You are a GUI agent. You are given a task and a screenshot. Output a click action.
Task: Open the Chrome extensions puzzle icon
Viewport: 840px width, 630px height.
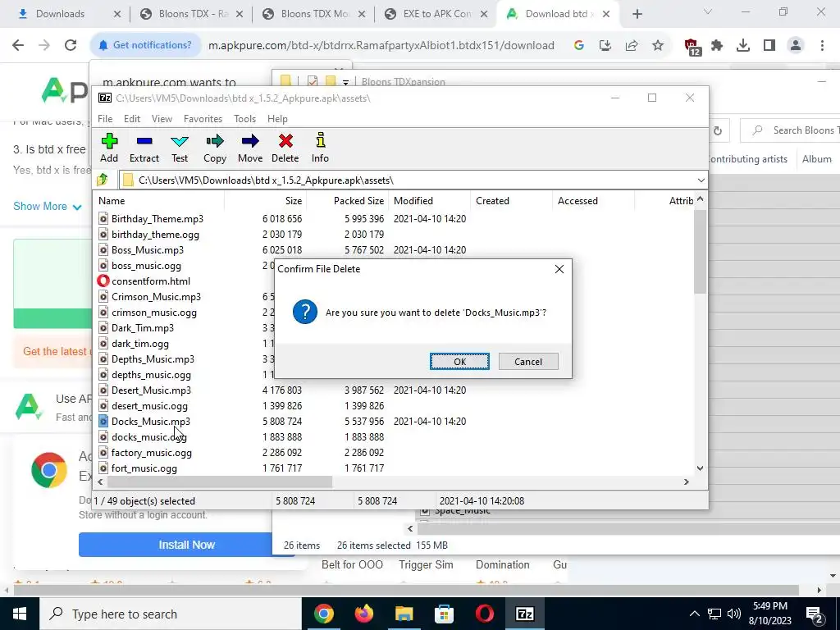[x=717, y=46]
